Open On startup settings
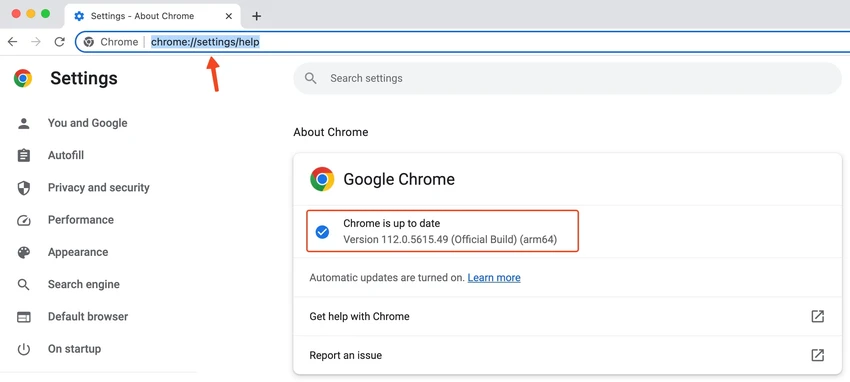The height and width of the screenshot is (382, 850). tap(74, 348)
